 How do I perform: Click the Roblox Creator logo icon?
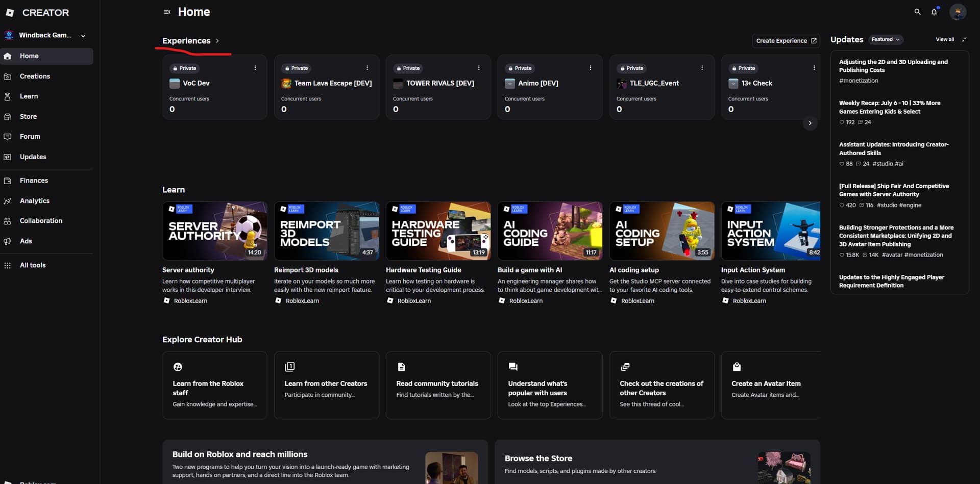[x=10, y=12]
